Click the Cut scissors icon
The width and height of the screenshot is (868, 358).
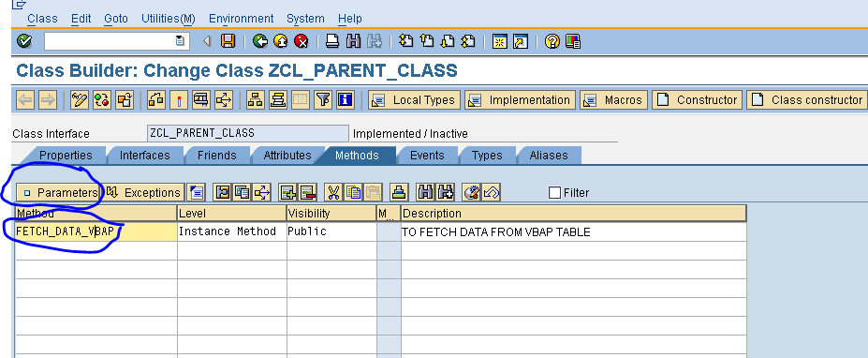333,192
